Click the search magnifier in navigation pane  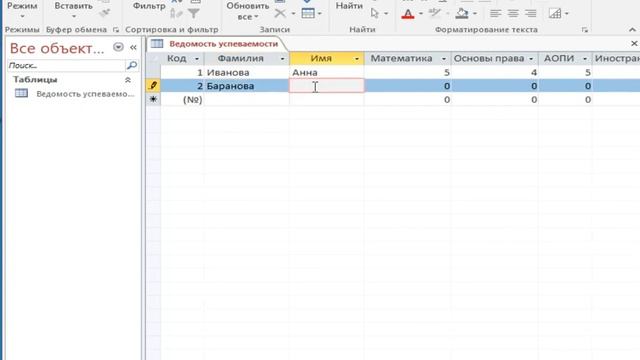132,65
